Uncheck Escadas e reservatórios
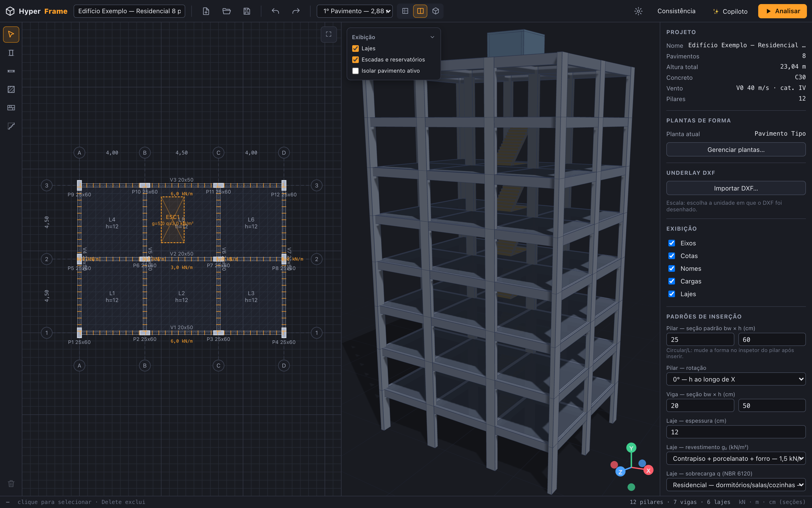812x508 pixels. coord(355,59)
